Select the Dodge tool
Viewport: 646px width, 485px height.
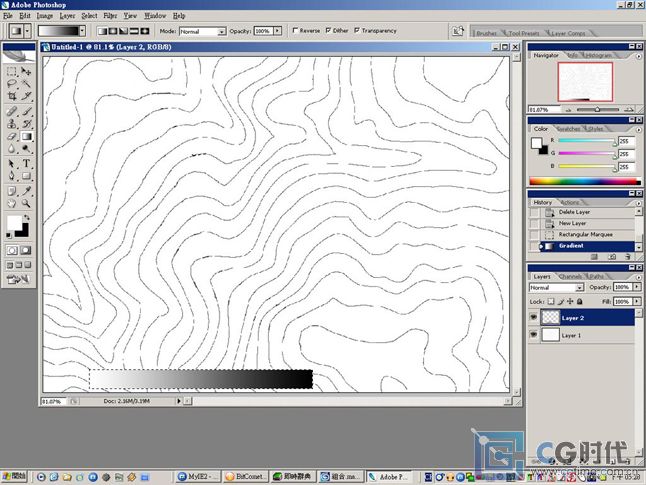26,149
